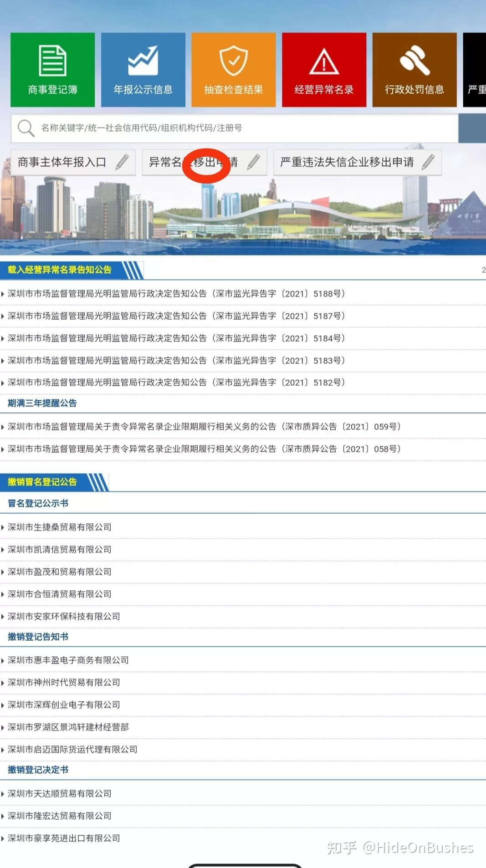Viewport: 486px width, 868px height.
Task: Open 深圳市天达顺贸易有限公司 decision
Action: pos(60,794)
